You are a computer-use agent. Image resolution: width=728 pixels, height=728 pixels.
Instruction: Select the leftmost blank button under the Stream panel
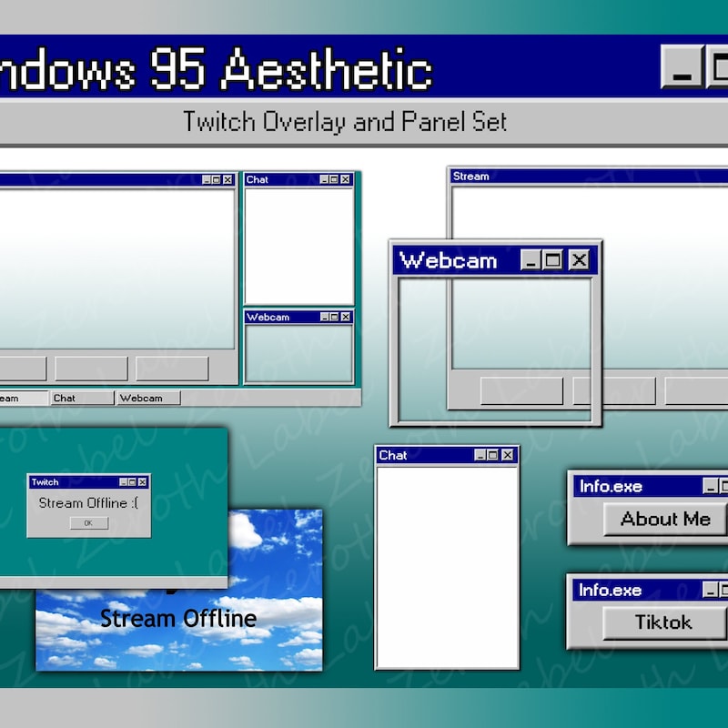(23, 367)
